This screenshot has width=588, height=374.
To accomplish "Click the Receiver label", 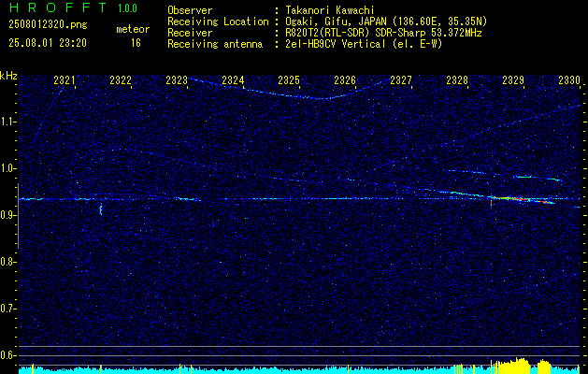I will click(190, 33).
